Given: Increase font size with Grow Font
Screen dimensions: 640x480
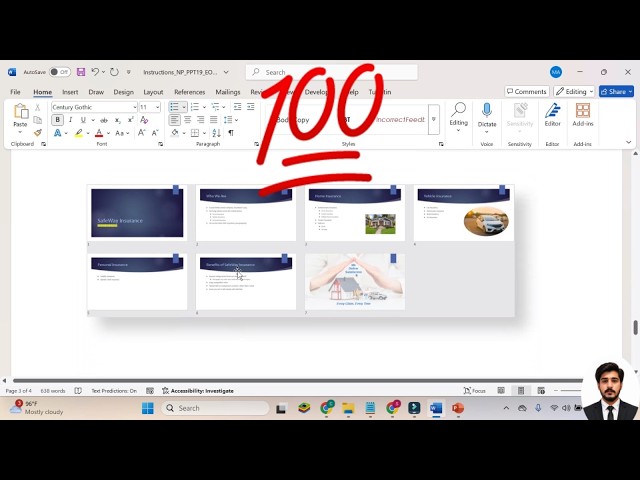Looking at the screenshot, I should [141, 133].
